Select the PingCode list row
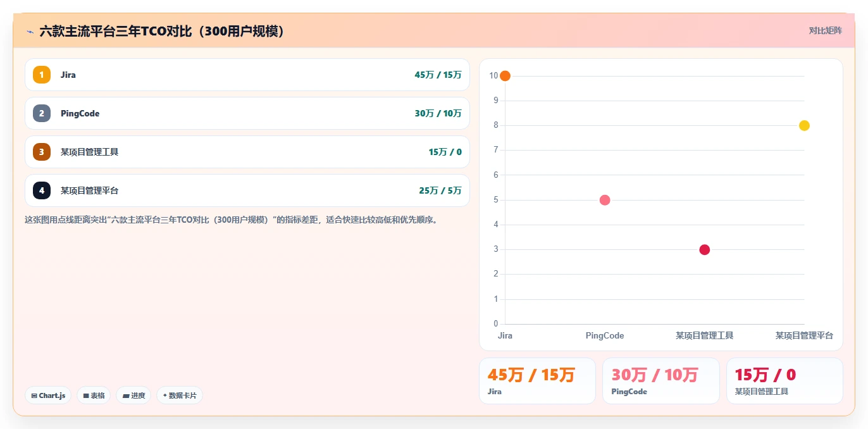Screen dimensions: 868x429 coord(247,113)
